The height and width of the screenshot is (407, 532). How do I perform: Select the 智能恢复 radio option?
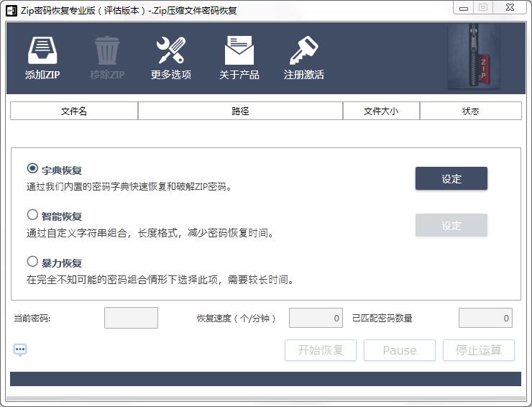(32, 214)
